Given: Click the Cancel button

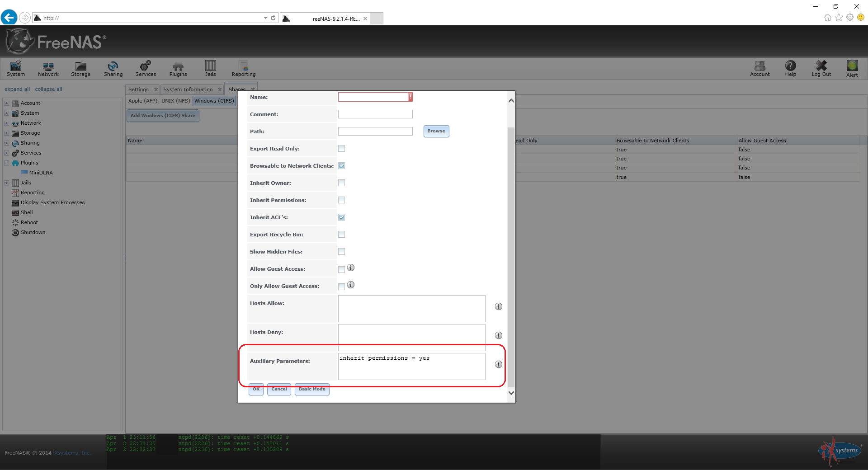Looking at the screenshot, I should [x=279, y=389].
